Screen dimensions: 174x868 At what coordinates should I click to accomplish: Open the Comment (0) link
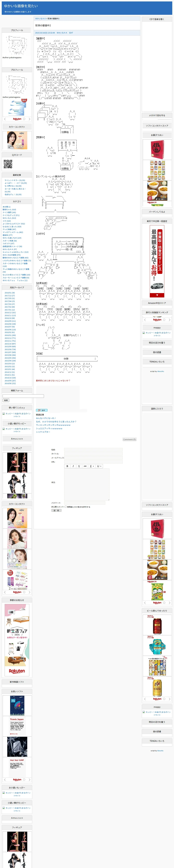[x=129, y=439]
